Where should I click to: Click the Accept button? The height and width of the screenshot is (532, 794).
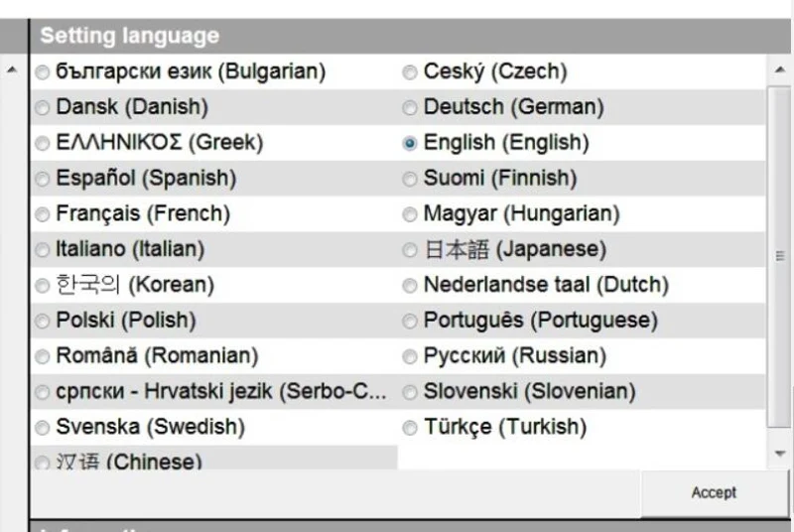pos(715,492)
